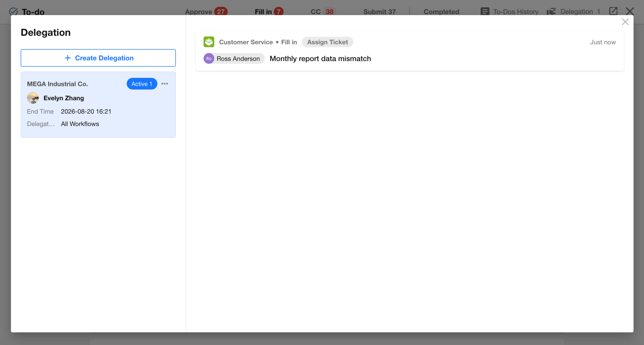Click the Delegation hand icon in header
The width and height of the screenshot is (644, 345).
point(551,12)
